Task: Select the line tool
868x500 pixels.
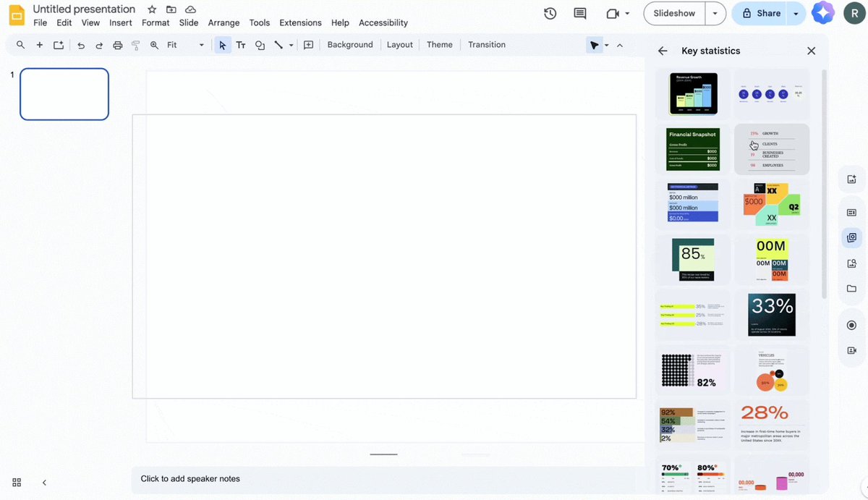Action: click(279, 45)
